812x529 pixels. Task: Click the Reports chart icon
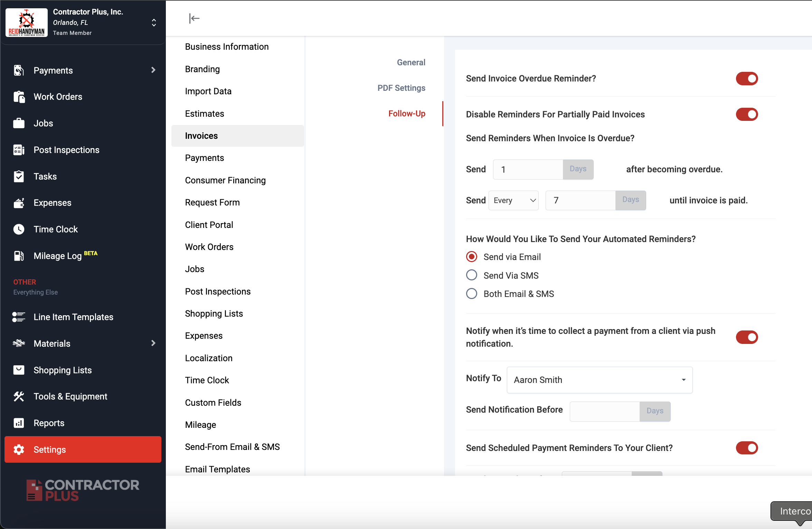19,423
